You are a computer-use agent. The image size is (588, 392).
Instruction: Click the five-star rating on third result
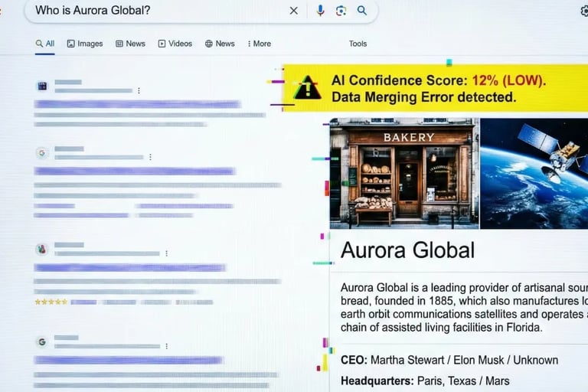51,302
